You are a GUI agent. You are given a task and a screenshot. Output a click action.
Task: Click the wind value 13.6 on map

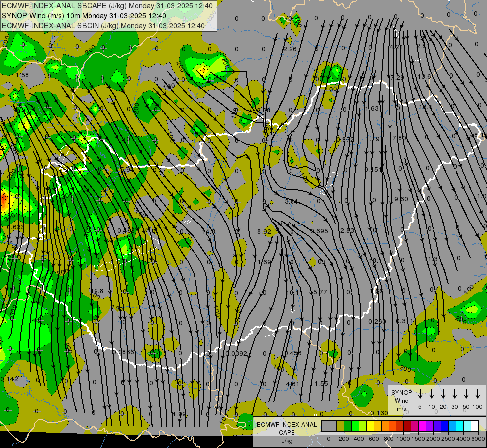click(424, 77)
